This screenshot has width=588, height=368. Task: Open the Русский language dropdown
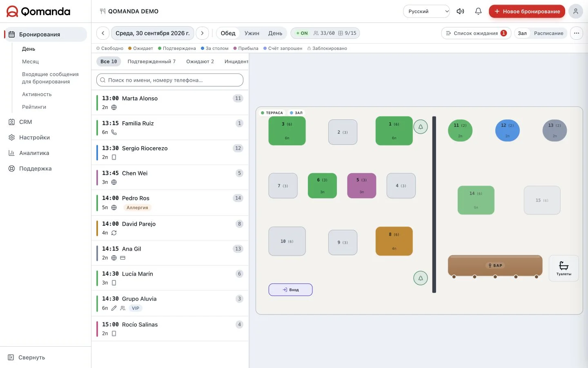[x=426, y=11]
